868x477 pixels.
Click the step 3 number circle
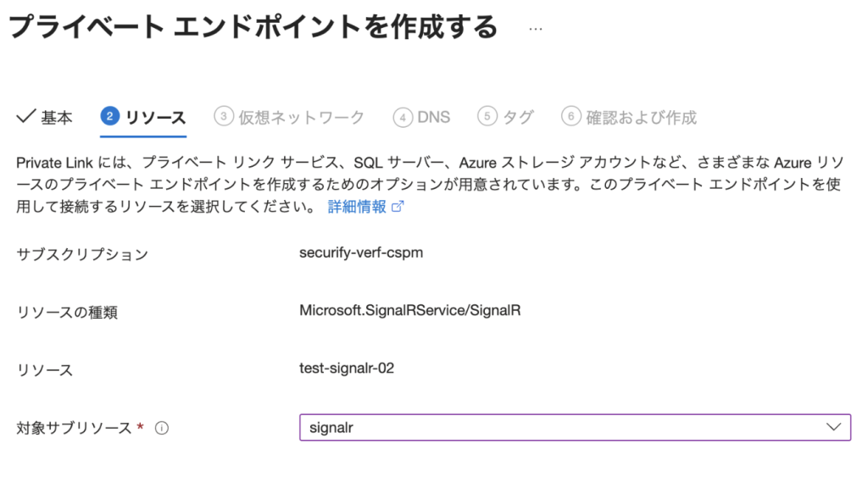pyautogui.click(x=223, y=117)
